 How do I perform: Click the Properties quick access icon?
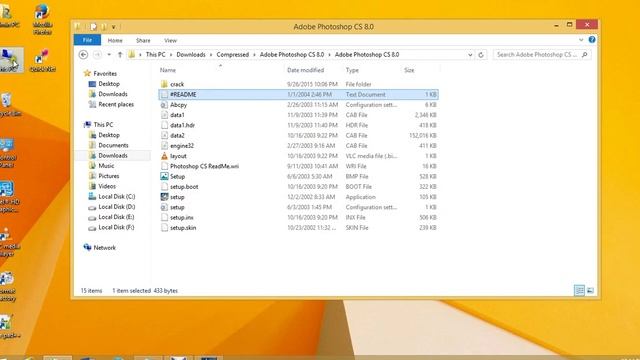click(93, 27)
